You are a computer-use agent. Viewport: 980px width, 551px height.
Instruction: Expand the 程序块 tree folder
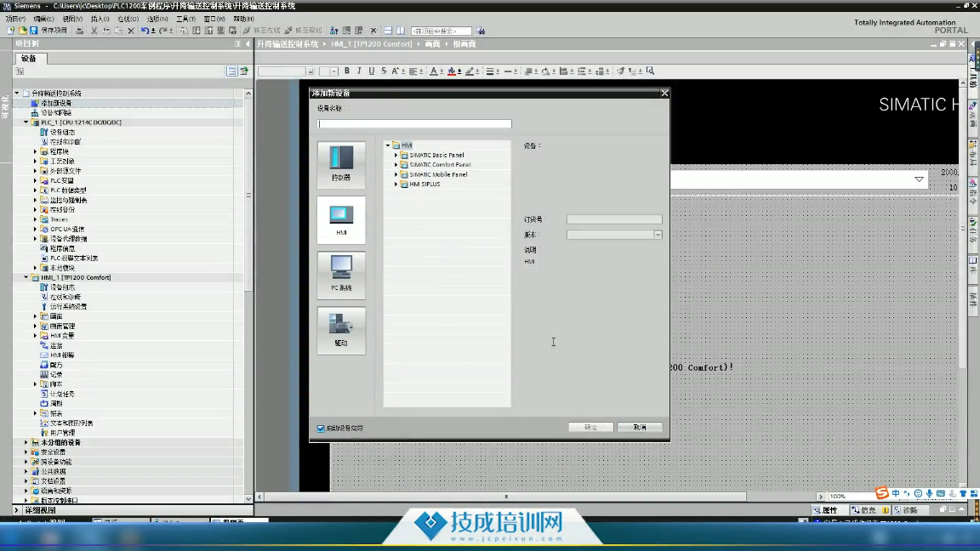tap(35, 152)
